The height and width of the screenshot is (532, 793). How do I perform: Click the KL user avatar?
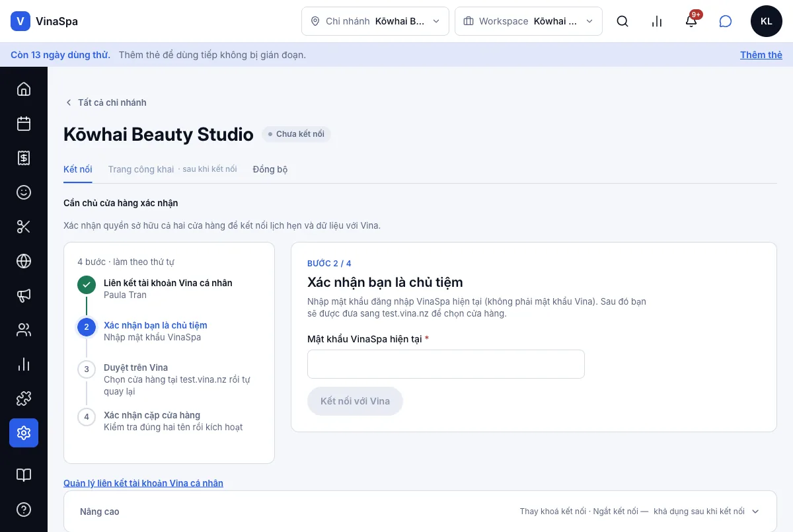point(767,21)
